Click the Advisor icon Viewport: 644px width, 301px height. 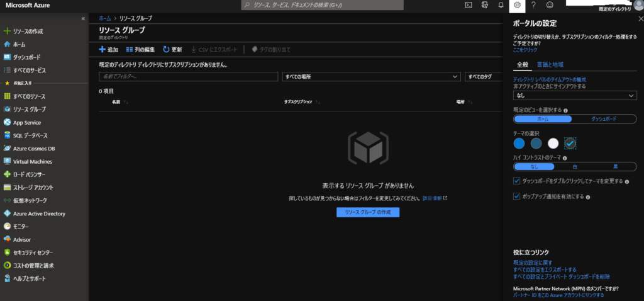pos(7,239)
